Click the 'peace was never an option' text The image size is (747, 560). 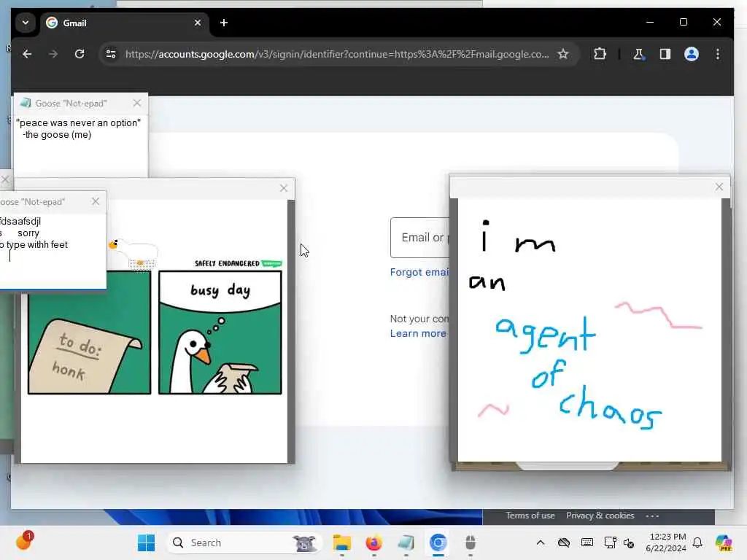click(x=79, y=122)
